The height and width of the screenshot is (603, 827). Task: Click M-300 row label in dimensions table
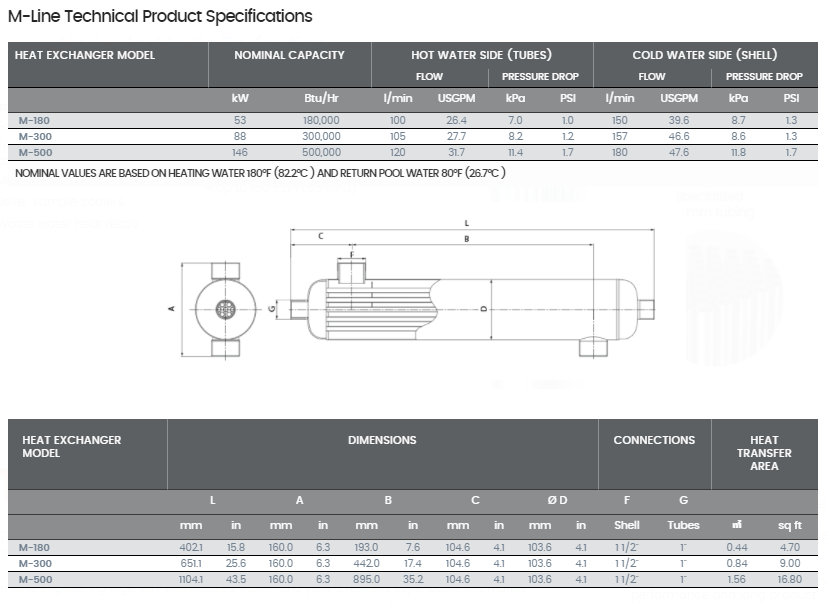(x=35, y=563)
